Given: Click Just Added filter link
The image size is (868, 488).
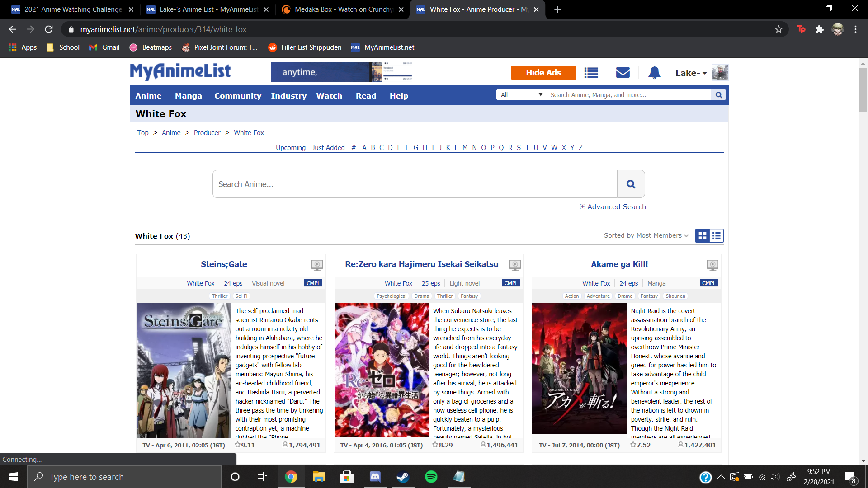Looking at the screenshot, I should pos(328,148).
